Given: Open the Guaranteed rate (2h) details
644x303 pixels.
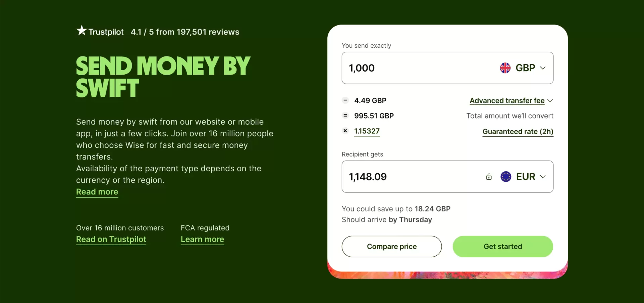Looking at the screenshot, I should coord(518,132).
